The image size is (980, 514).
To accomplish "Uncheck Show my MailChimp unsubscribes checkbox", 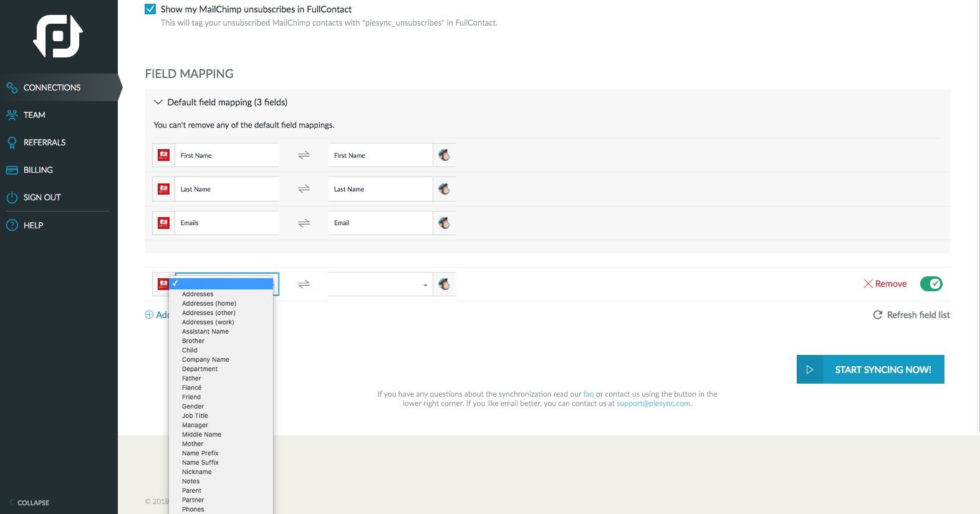I will (150, 9).
